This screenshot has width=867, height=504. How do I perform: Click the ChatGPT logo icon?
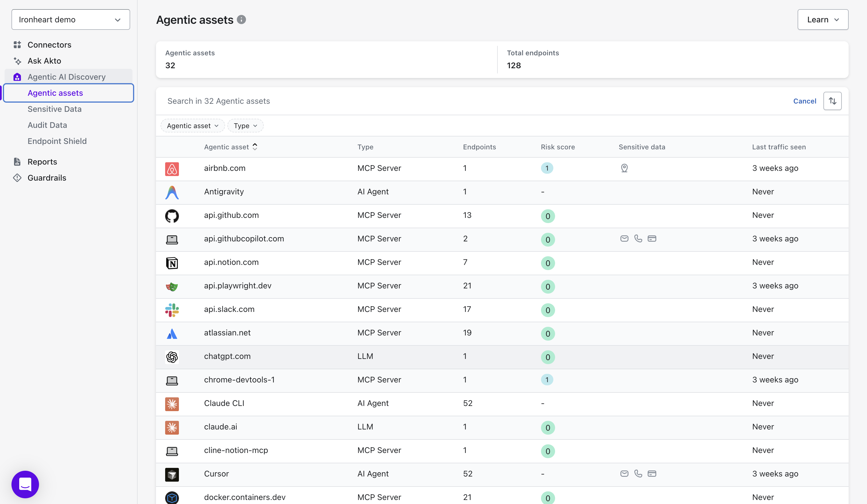[x=172, y=357]
